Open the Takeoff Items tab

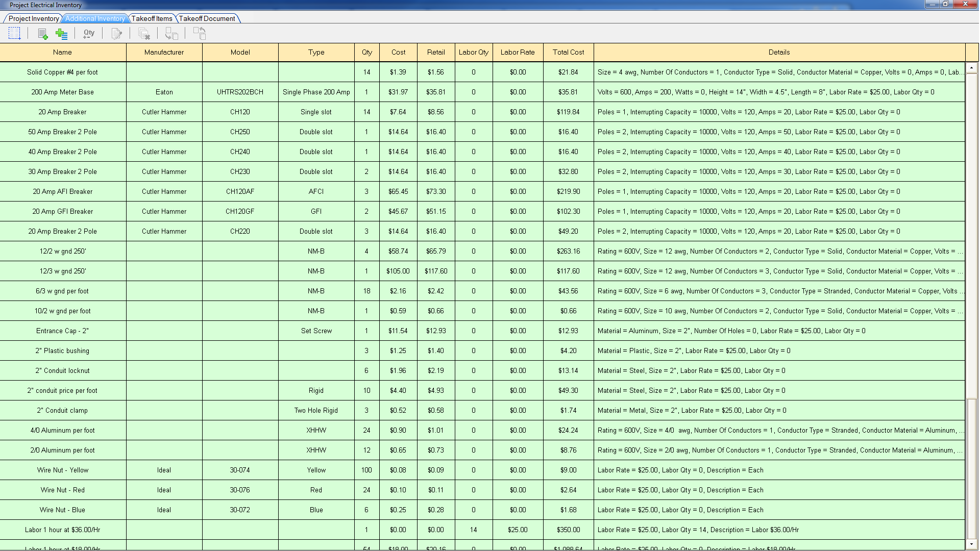pos(152,18)
